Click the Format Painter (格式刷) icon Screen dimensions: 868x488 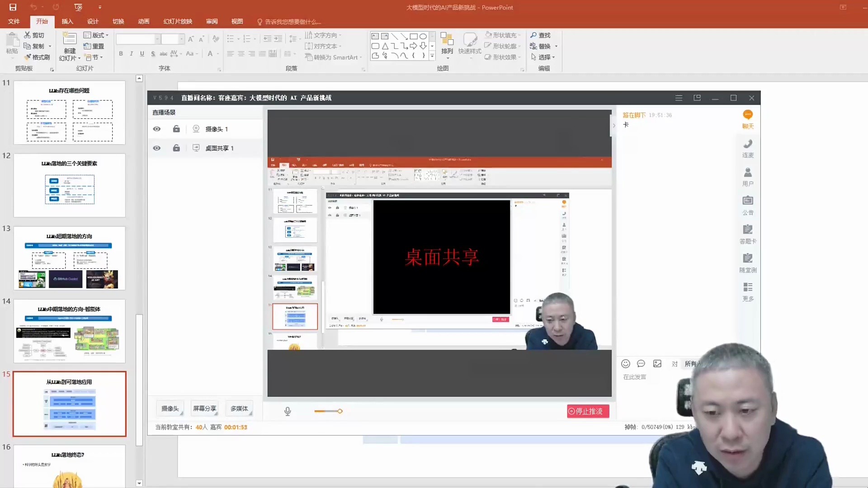point(27,57)
